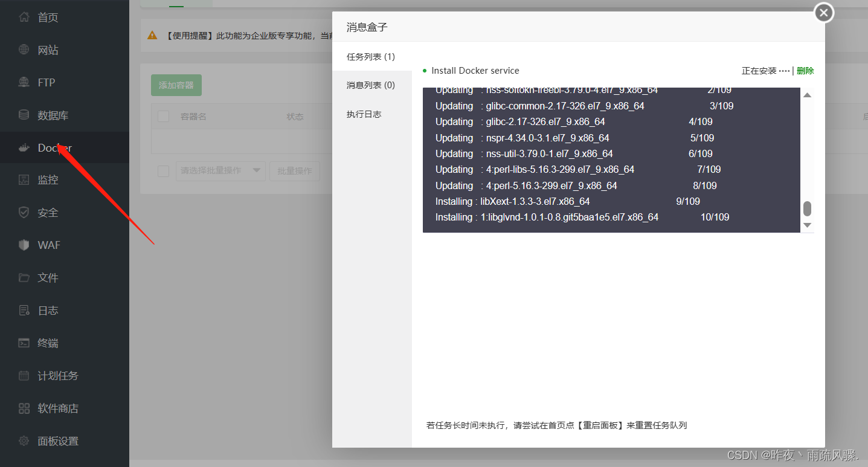The image size is (868, 467).
Task: Click the glibc-common-2.17-326 log line
Action: click(584, 106)
